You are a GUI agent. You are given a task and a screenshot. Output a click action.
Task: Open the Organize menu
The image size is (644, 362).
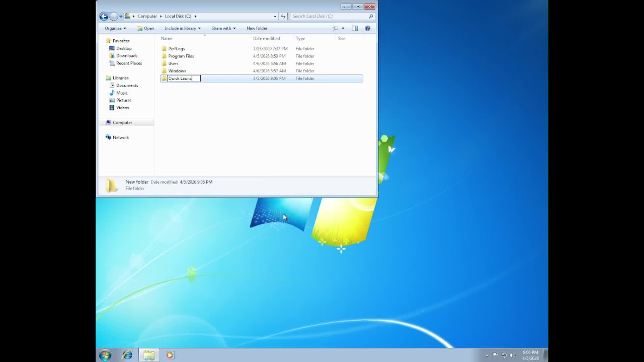pyautogui.click(x=115, y=28)
